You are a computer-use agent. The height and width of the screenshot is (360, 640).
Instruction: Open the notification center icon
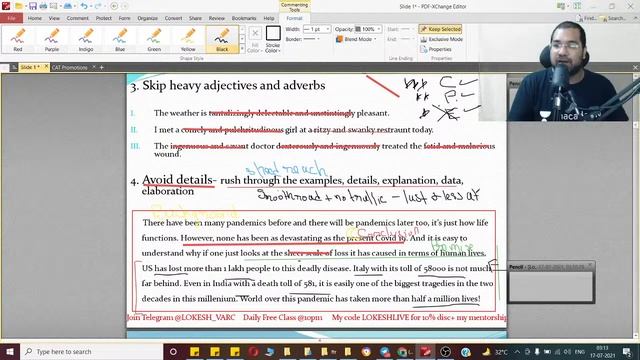[627, 351]
